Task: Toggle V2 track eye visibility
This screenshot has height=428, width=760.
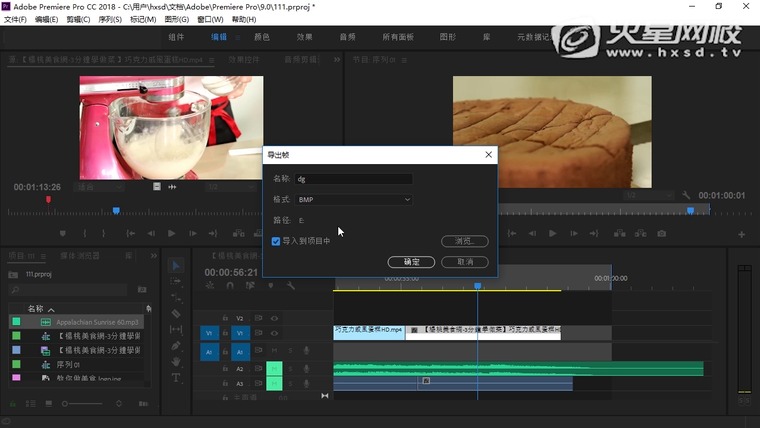Action: [x=274, y=318]
